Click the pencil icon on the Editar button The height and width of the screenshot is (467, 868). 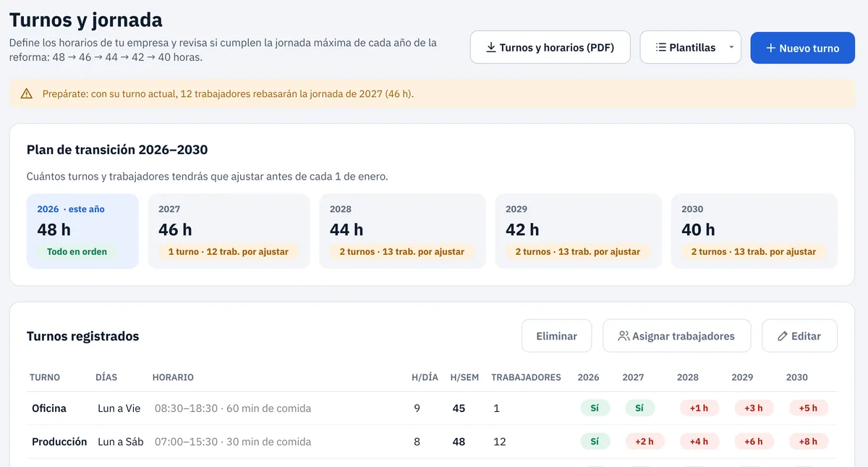click(783, 336)
